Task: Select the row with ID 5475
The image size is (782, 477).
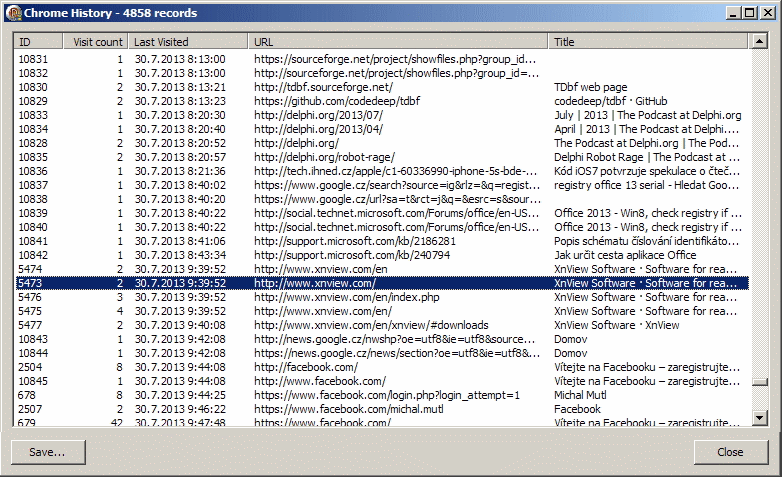Action: pos(382,311)
